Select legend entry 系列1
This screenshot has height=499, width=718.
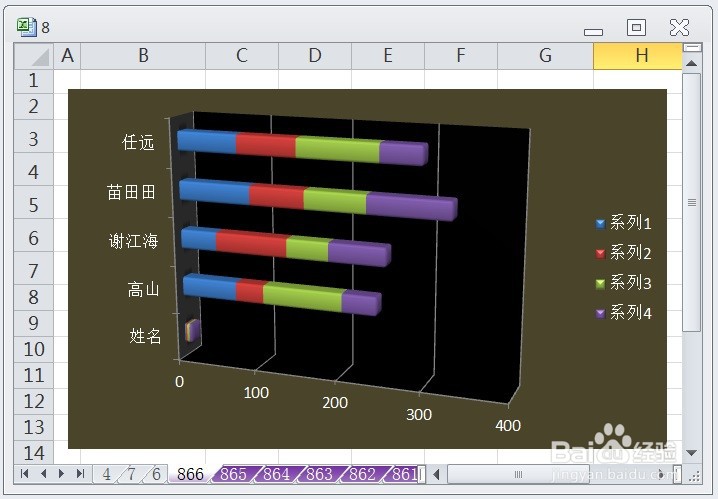click(x=624, y=223)
